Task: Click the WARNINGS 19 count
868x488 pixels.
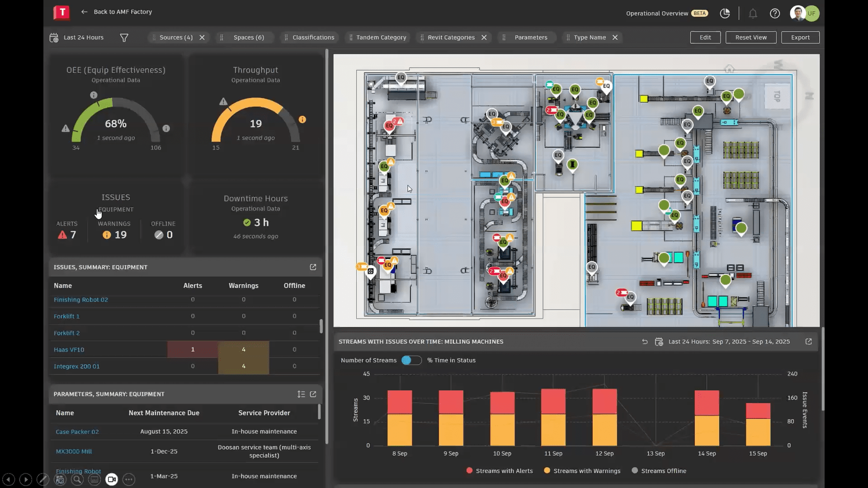Action: pos(114,235)
